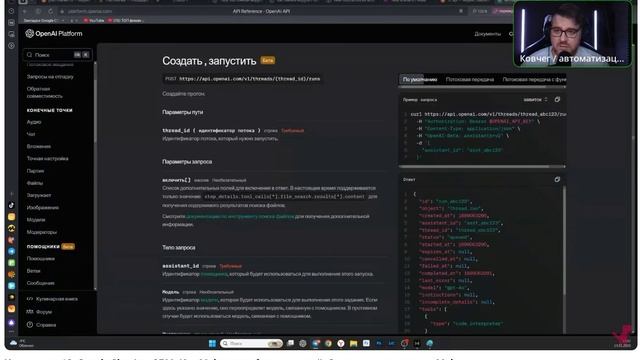Click the помощника link in assistant_id description
This screenshot has height=360, width=640.
214,274
